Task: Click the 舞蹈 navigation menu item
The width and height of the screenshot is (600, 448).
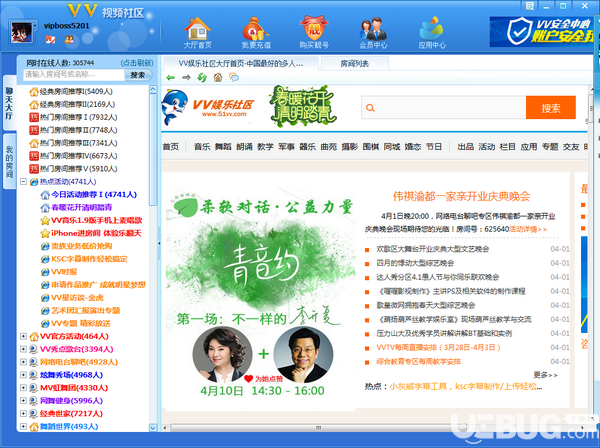Action: point(223,147)
